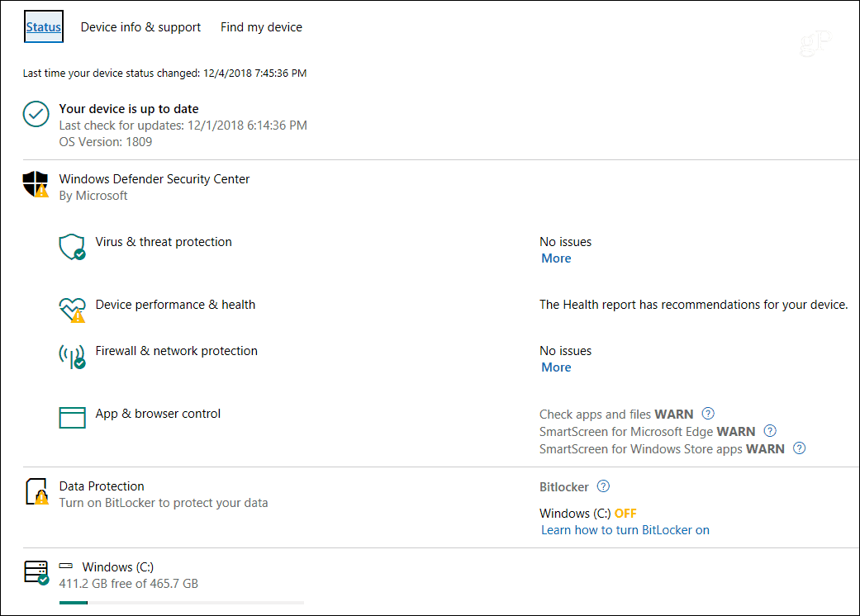Image resolution: width=860 pixels, height=616 pixels.
Task: Switch to the Device info & support tab
Action: click(140, 27)
